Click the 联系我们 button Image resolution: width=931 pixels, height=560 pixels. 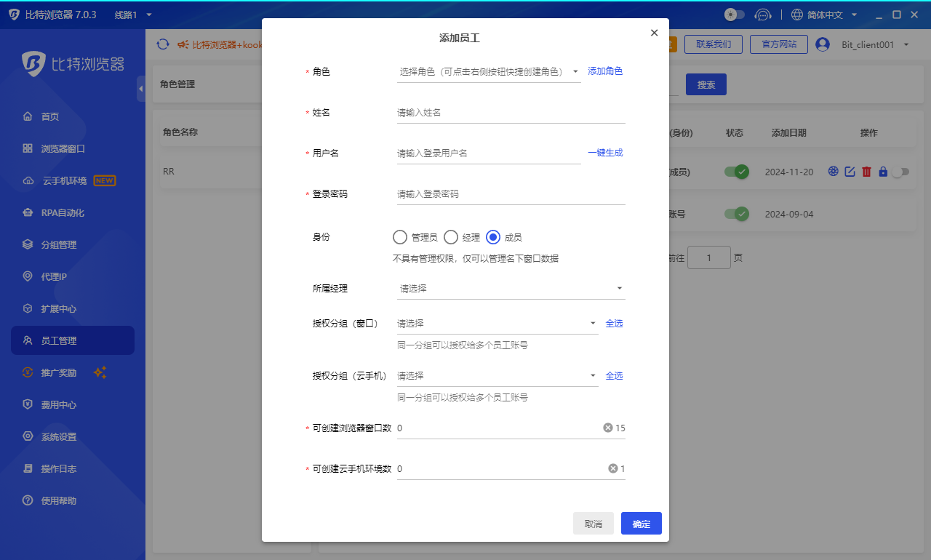[x=713, y=44]
